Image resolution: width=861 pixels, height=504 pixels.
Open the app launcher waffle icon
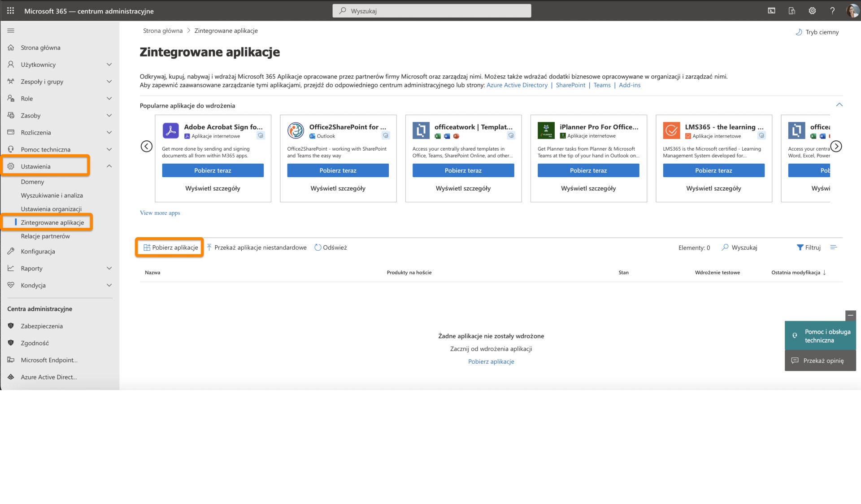[x=11, y=11]
